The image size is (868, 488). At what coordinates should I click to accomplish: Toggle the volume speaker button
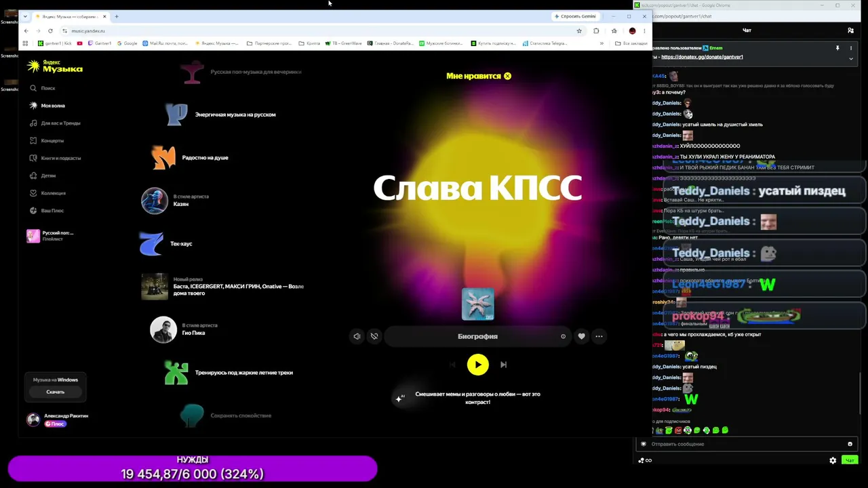357,336
